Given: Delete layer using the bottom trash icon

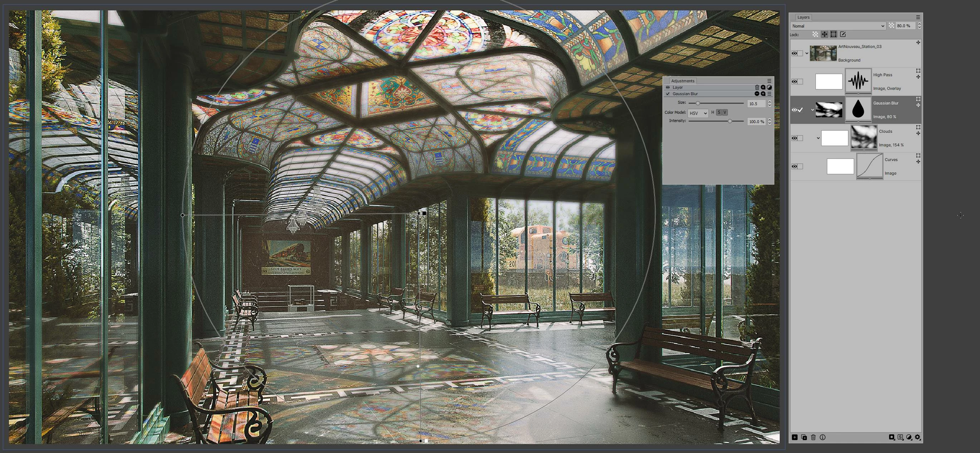Looking at the screenshot, I should [x=813, y=437].
